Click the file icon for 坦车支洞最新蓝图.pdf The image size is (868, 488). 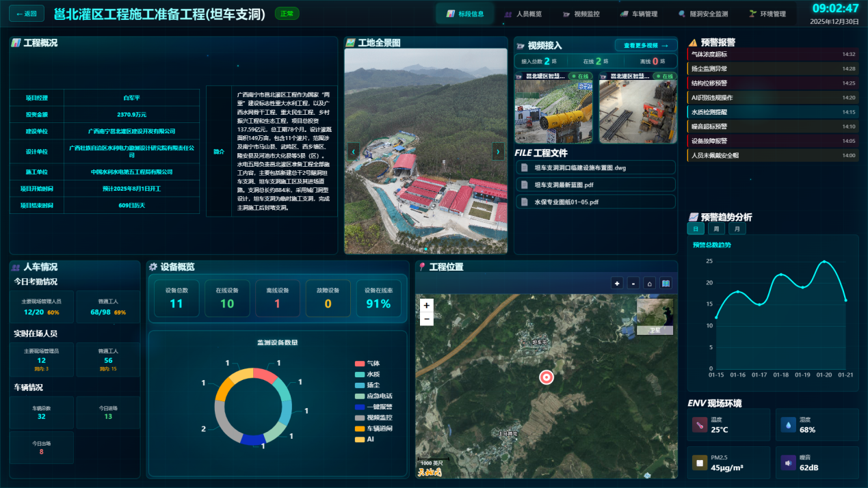[525, 185]
